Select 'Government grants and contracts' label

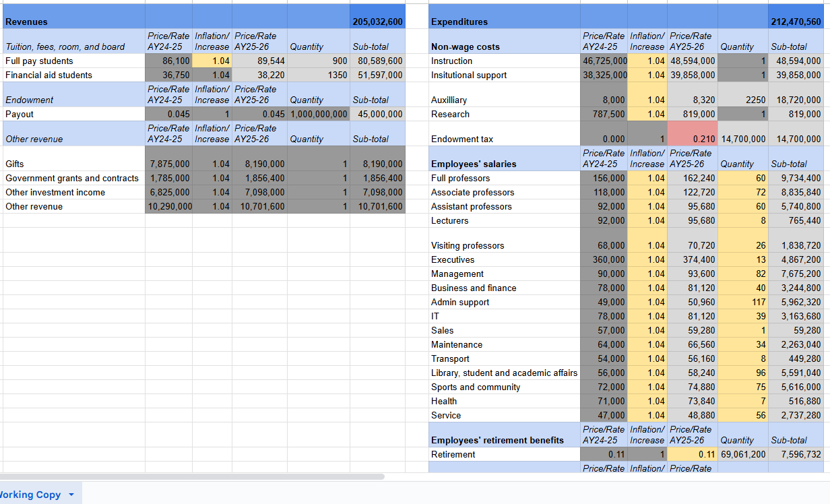(x=73, y=178)
